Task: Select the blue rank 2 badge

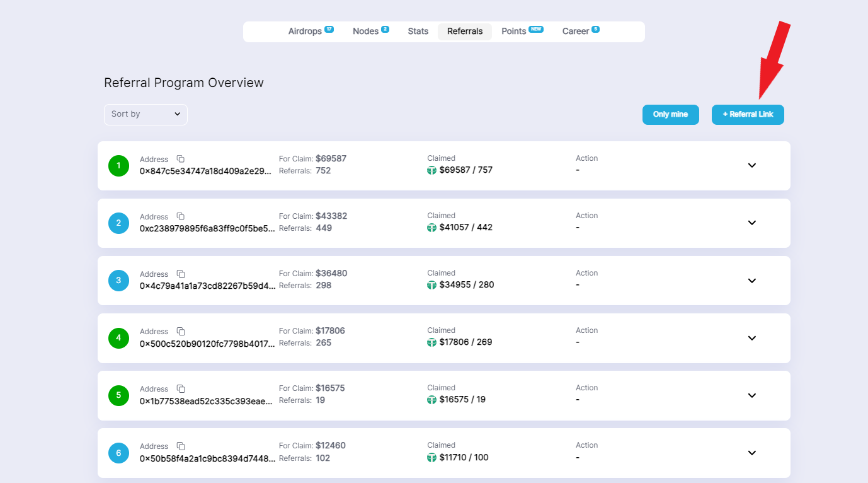Action: coord(118,223)
